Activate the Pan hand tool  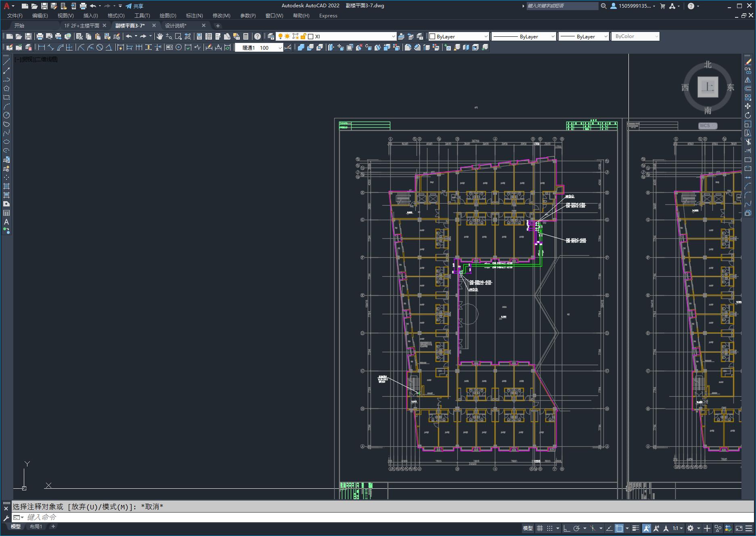tap(160, 36)
